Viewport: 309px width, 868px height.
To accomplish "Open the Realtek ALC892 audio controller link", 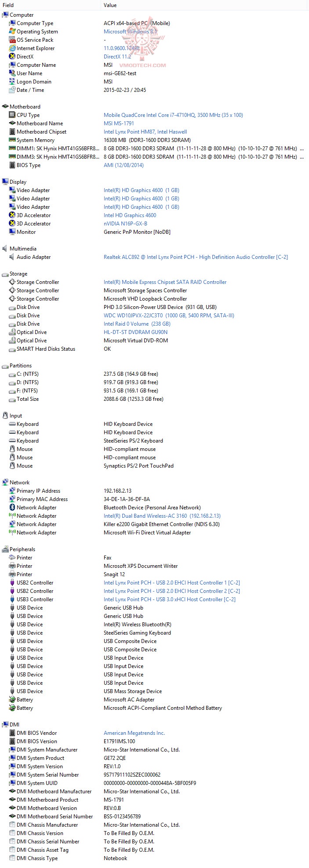I will [196, 257].
